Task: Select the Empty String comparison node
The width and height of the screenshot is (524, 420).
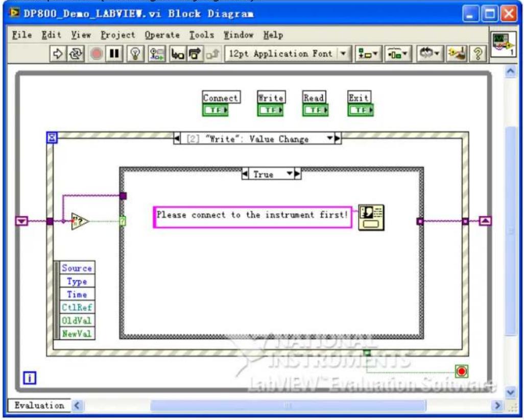Action: tap(80, 221)
